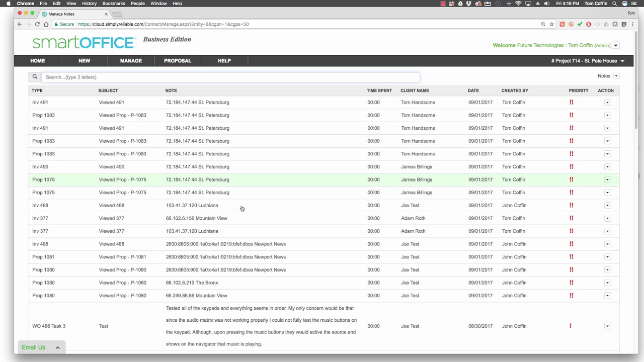This screenshot has height=362, width=644.
Task: Click '66.102.8.210 The Bronx' note text
Action: [192, 283]
